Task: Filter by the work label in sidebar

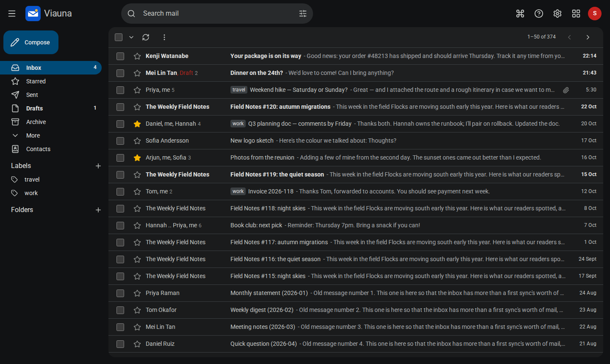Action: pyautogui.click(x=51, y=193)
